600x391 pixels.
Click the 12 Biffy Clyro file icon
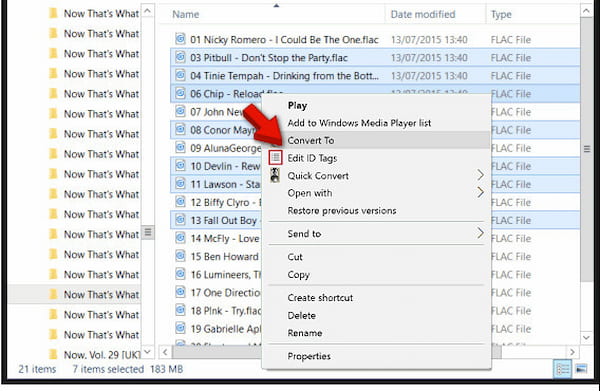click(180, 202)
